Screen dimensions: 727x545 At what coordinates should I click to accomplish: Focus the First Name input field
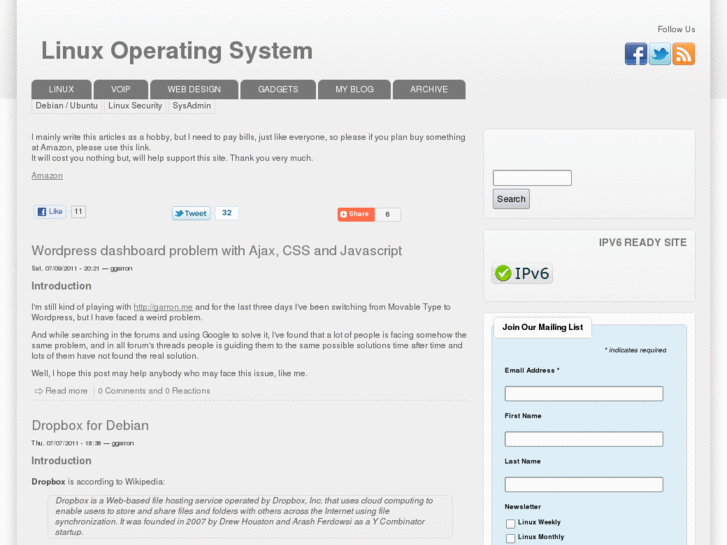[x=584, y=439]
